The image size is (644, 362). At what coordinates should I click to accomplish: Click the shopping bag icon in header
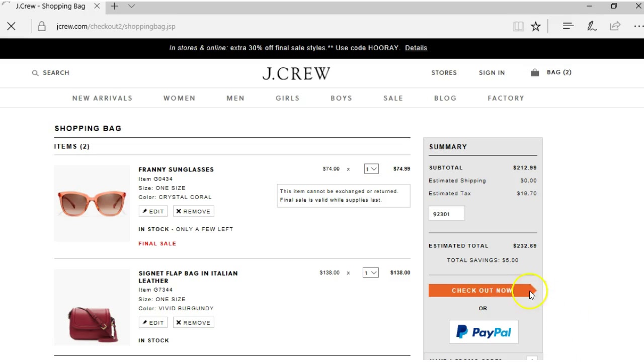535,72
